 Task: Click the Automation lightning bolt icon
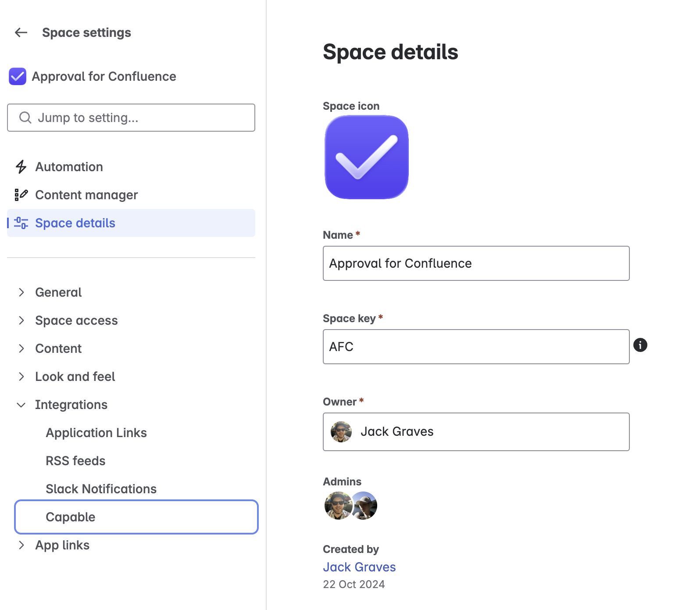click(x=21, y=167)
